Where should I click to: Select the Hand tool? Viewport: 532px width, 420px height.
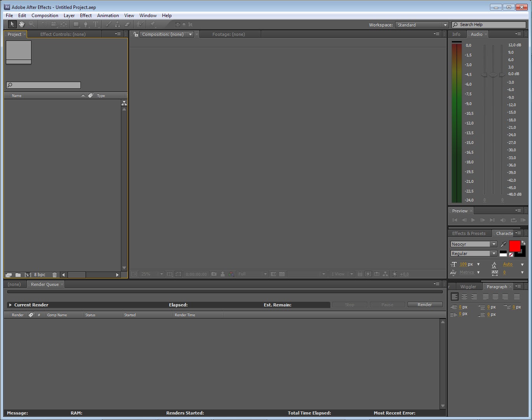click(x=22, y=24)
